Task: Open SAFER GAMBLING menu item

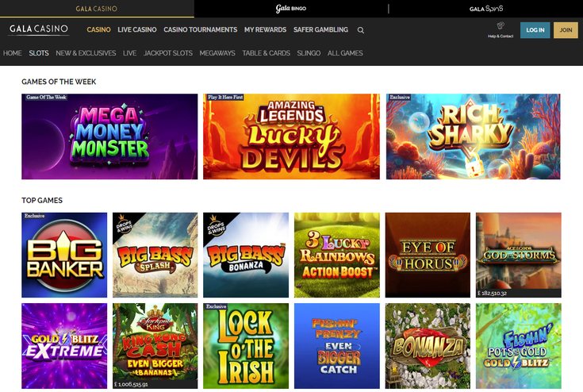Action: click(x=320, y=29)
